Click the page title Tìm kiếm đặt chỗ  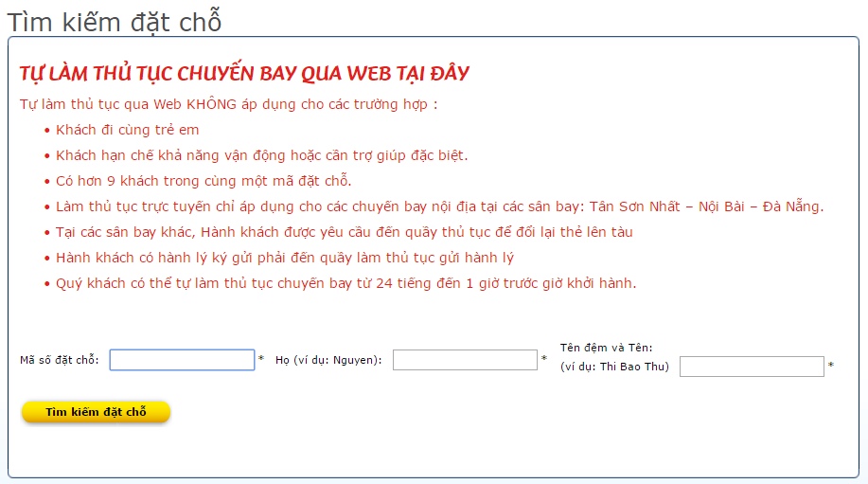pyautogui.click(x=120, y=22)
